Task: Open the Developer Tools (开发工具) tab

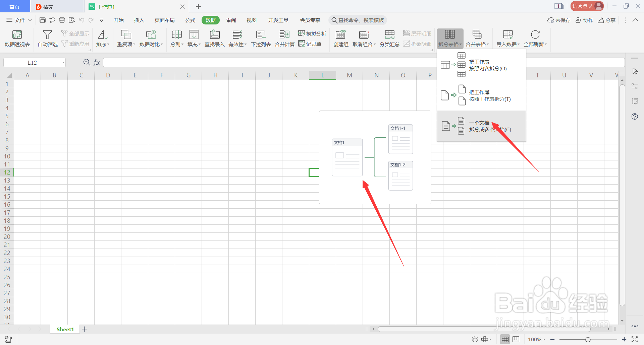Action: (278, 20)
